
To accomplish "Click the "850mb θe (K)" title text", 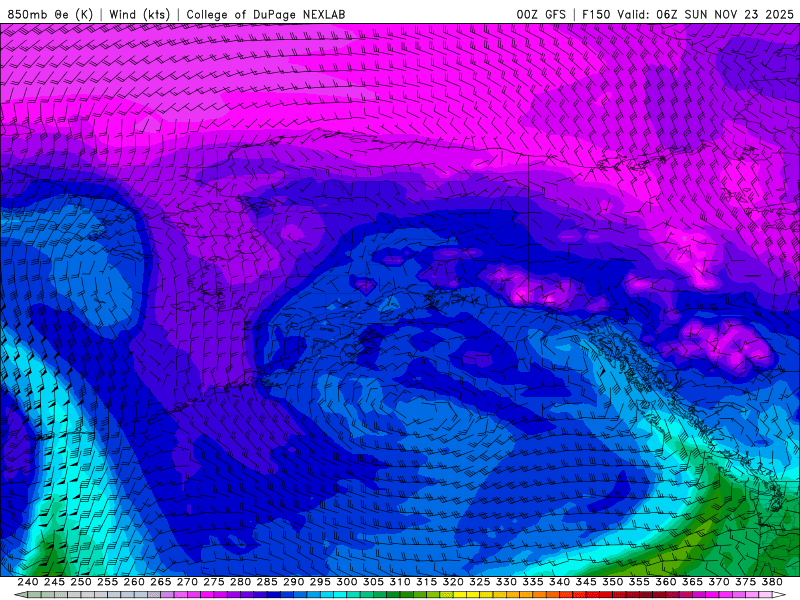I will pyautogui.click(x=50, y=14).
